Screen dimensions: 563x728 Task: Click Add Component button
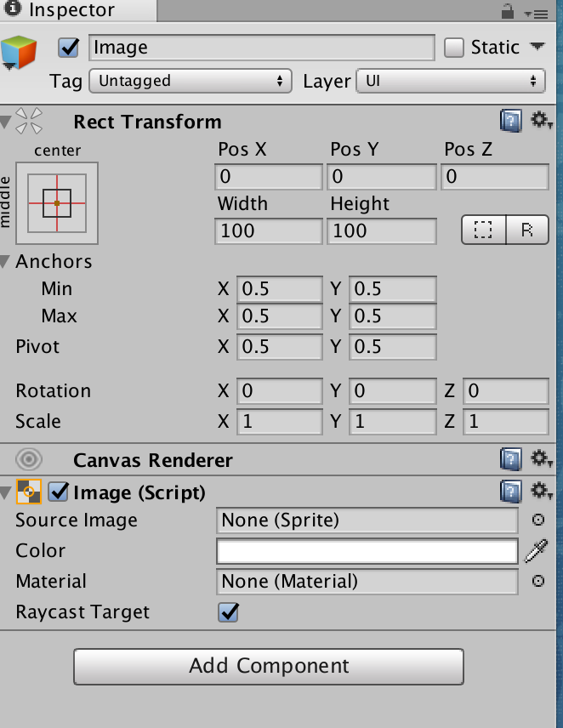pos(269,666)
